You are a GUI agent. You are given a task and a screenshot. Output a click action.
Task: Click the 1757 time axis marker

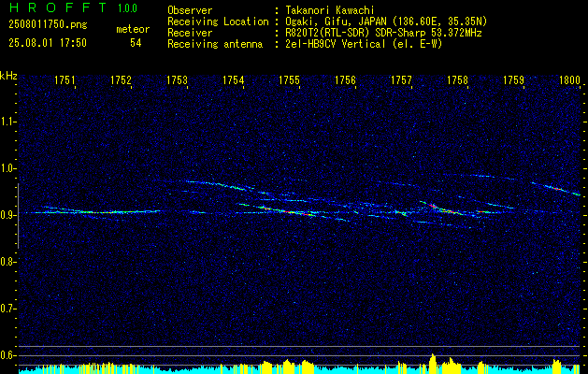pyautogui.click(x=401, y=80)
